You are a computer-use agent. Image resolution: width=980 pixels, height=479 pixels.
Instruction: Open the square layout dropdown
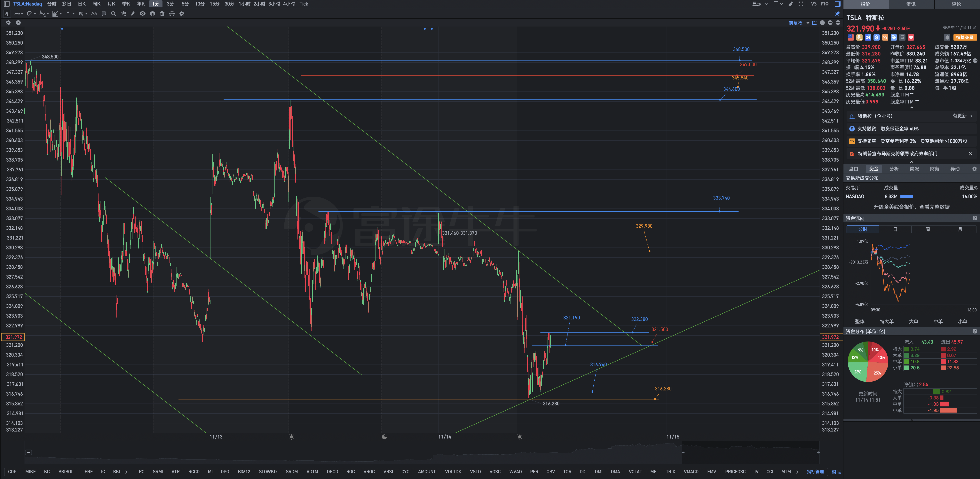tap(778, 4)
